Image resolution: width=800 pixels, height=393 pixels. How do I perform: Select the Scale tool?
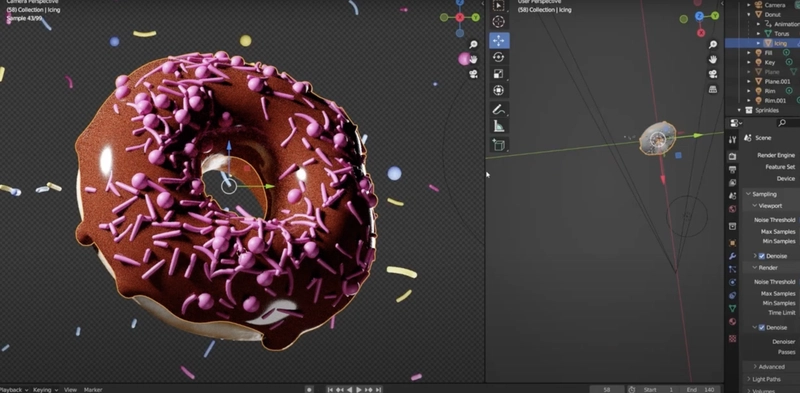(498, 74)
